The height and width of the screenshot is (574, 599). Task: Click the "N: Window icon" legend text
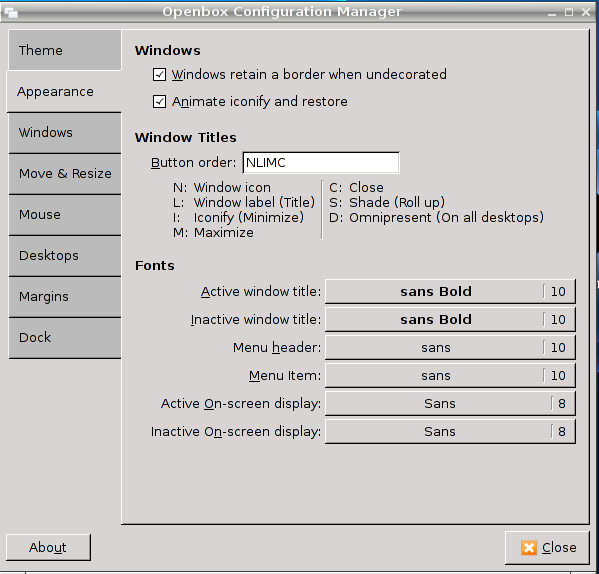pyautogui.click(x=222, y=188)
